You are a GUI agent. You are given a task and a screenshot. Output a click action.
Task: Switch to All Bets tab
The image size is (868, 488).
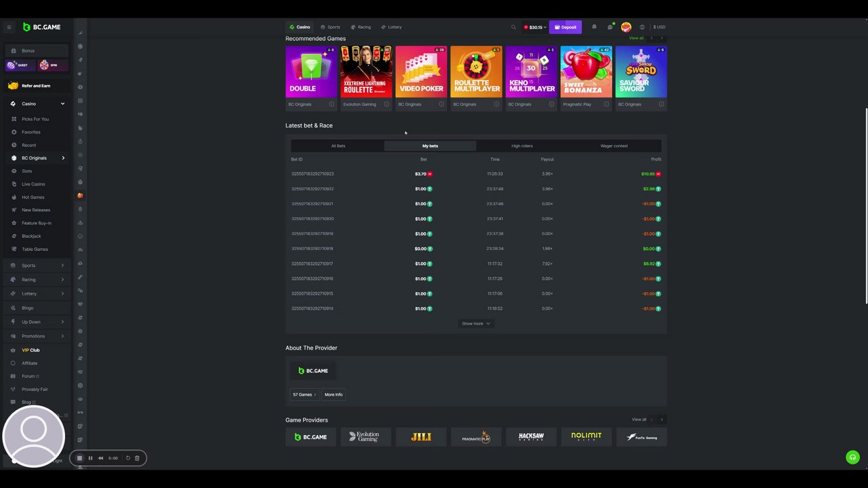[x=338, y=146]
